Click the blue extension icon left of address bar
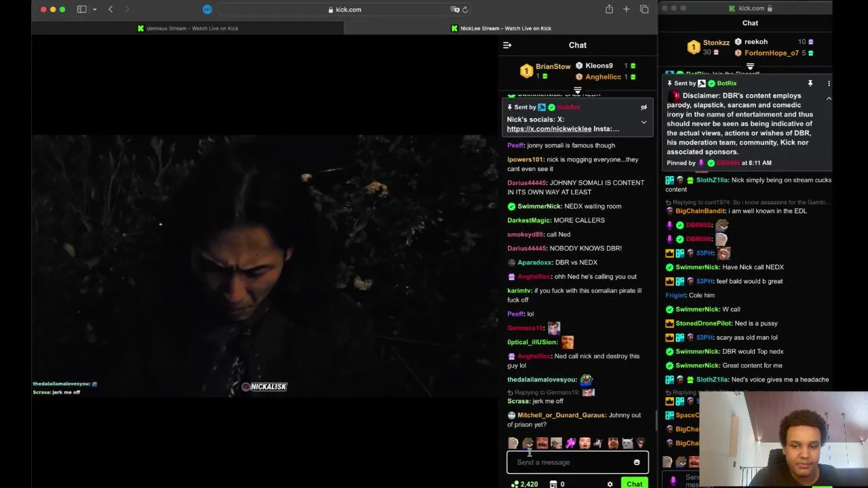The height and width of the screenshot is (488, 868). coord(208,9)
